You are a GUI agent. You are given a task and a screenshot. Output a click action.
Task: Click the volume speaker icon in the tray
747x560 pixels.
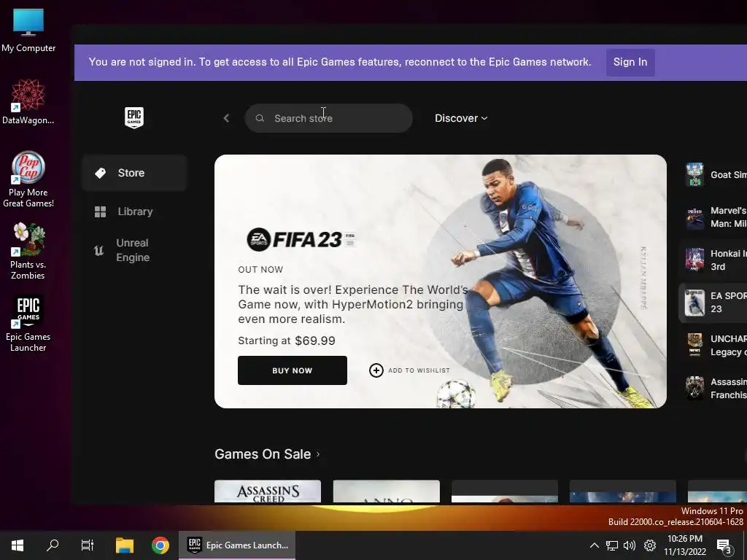tap(630, 545)
